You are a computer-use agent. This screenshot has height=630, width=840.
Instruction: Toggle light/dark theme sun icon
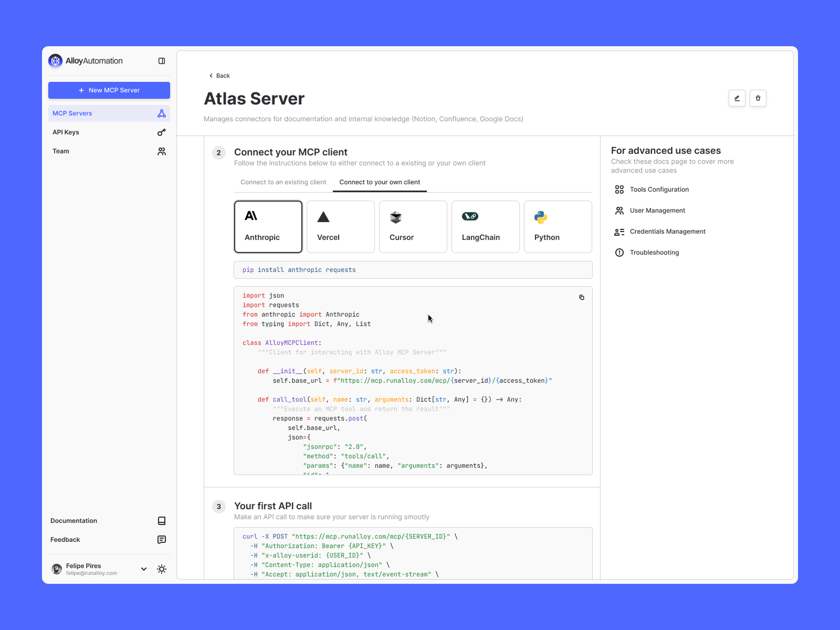tap(162, 569)
